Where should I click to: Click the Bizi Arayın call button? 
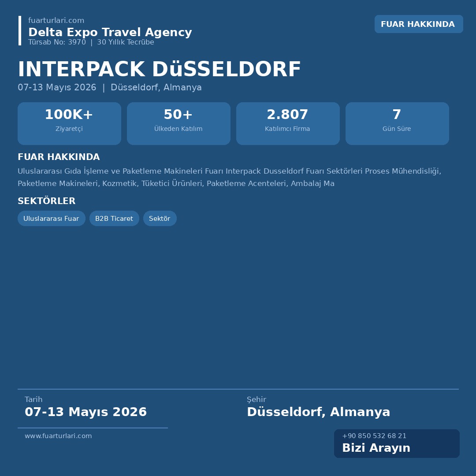[397, 443]
